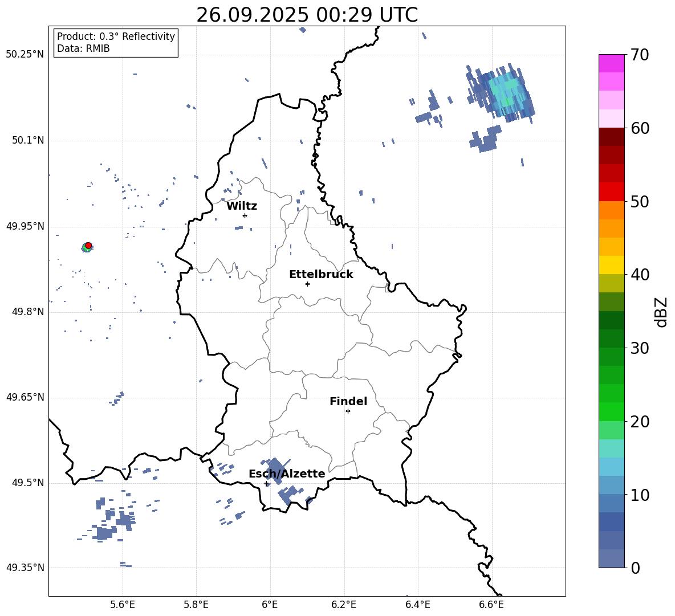Click the cross marker under Ettelbruck
The image size is (675, 616).
pyautogui.click(x=307, y=284)
